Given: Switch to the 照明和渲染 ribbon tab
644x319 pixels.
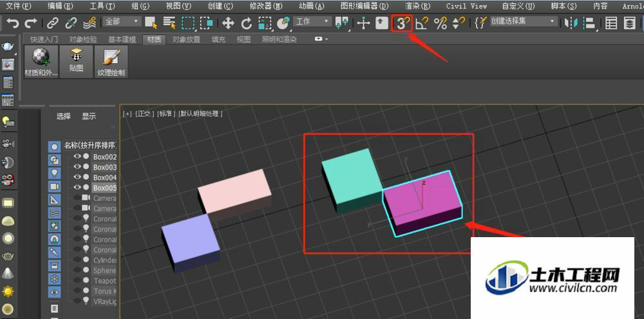Looking at the screenshot, I should point(279,39).
